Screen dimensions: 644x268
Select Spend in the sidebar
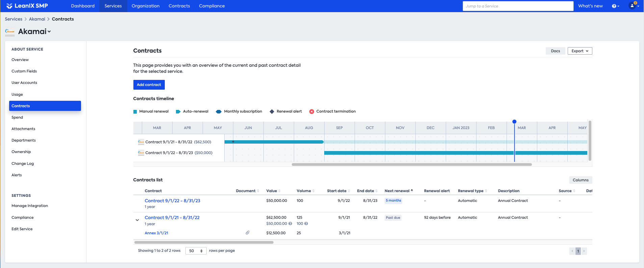(x=17, y=117)
